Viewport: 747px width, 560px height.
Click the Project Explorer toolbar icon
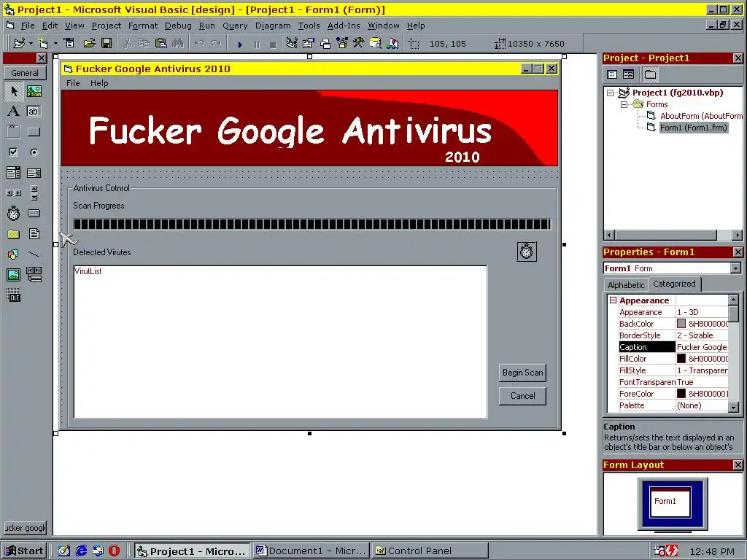tap(292, 43)
